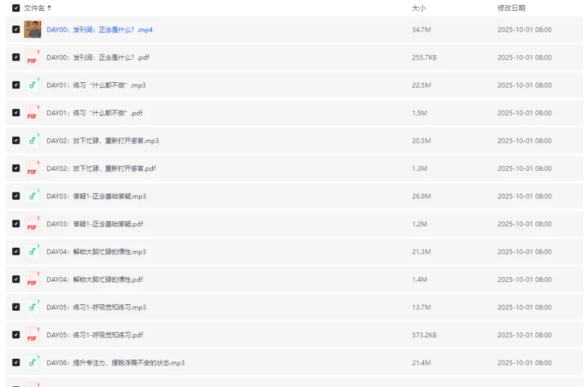Click the DAY00 video thumbnail preview
The width and height of the screenshot is (588, 387).
[32, 29]
